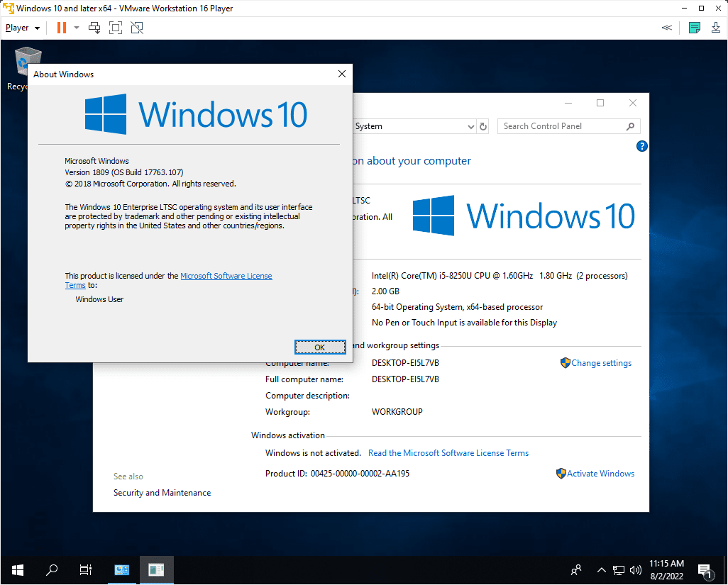Open the Action Center notification icon
Screen dimensions: 728x585
pyautogui.click(x=705, y=570)
